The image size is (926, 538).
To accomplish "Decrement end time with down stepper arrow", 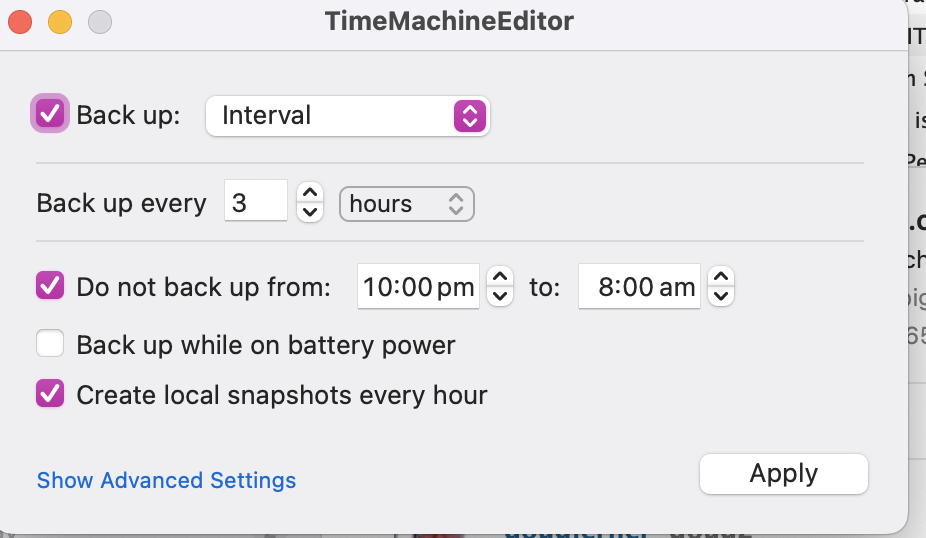I will pos(720,297).
